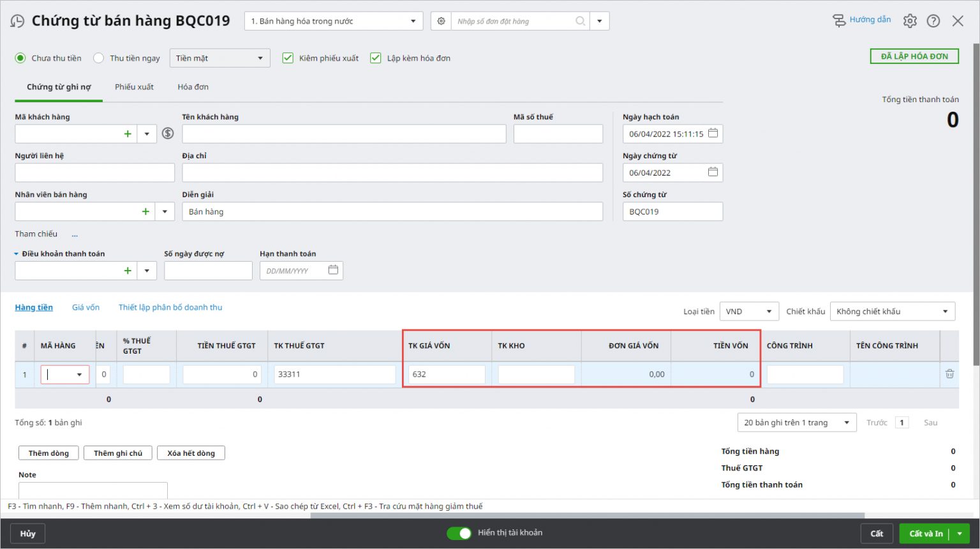Click the help question mark icon
The width and height of the screenshot is (980, 549).
pyautogui.click(x=933, y=21)
